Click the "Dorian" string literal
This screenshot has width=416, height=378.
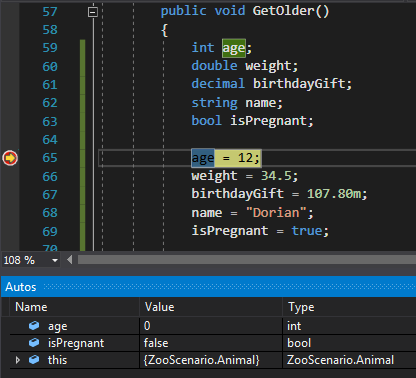(276, 213)
